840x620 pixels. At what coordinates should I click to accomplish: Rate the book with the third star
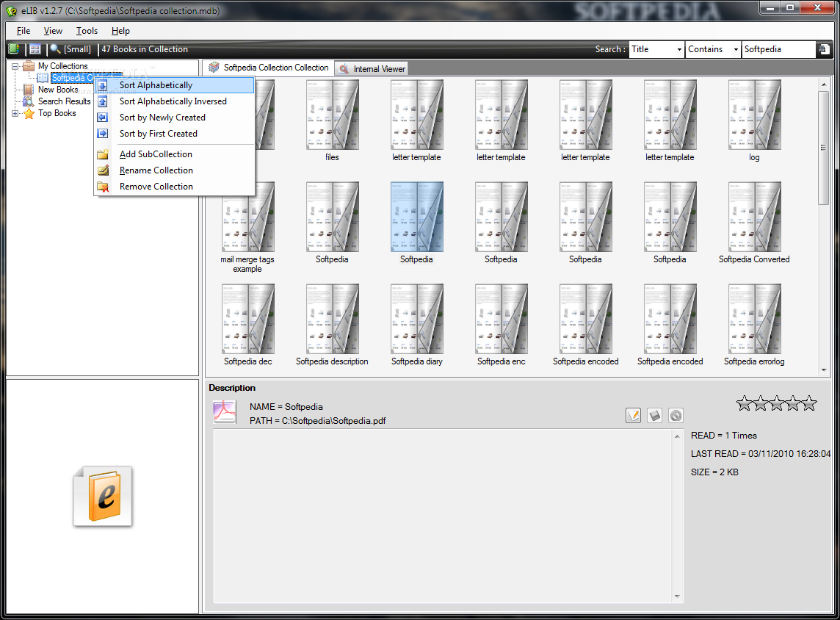click(776, 403)
